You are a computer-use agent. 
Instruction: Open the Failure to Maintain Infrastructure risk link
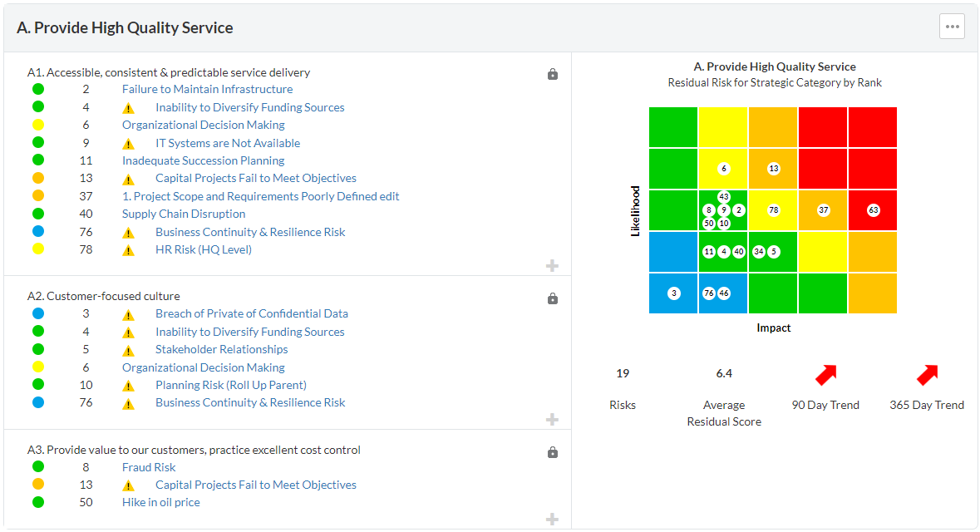click(207, 89)
